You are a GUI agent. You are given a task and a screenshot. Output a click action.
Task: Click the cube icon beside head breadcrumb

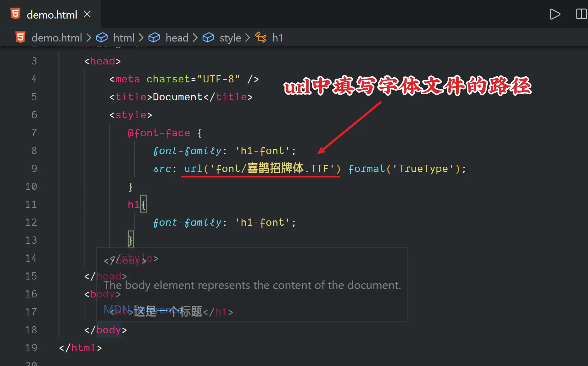[154, 37]
